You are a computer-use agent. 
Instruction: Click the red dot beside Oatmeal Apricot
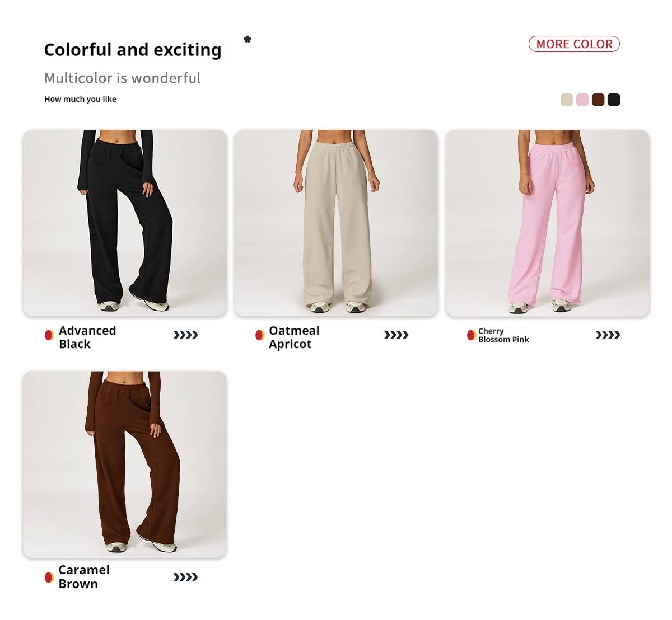tap(260, 335)
